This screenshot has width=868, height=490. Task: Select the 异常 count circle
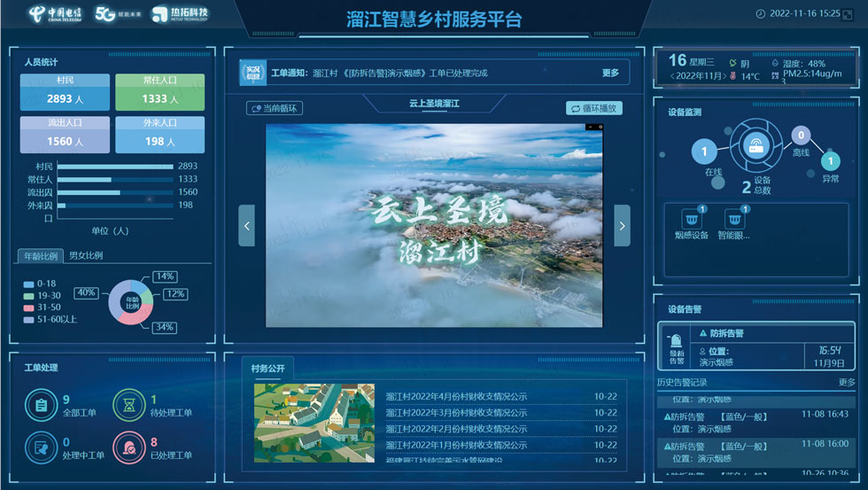(x=831, y=161)
